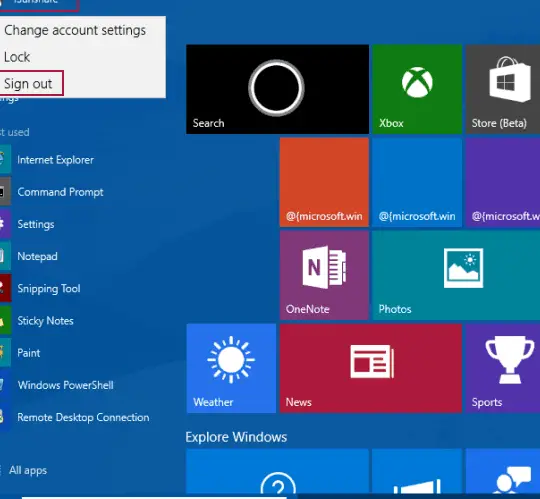Open the question mark Explore Windows tile
The width and height of the screenshot is (540, 499).
[277, 471]
